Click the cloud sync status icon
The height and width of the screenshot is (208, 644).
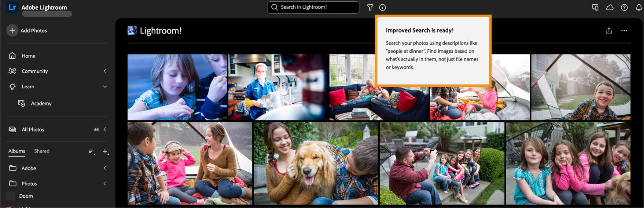coord(610,7)
